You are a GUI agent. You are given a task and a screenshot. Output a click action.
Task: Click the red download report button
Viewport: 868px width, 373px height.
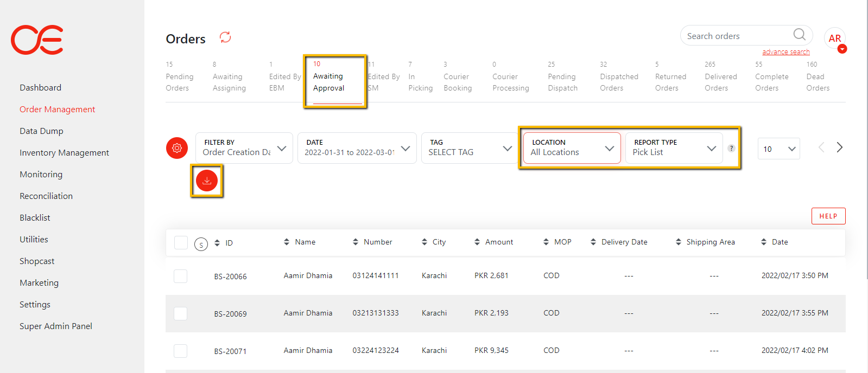pyautogui.click(x=207, y=181)
